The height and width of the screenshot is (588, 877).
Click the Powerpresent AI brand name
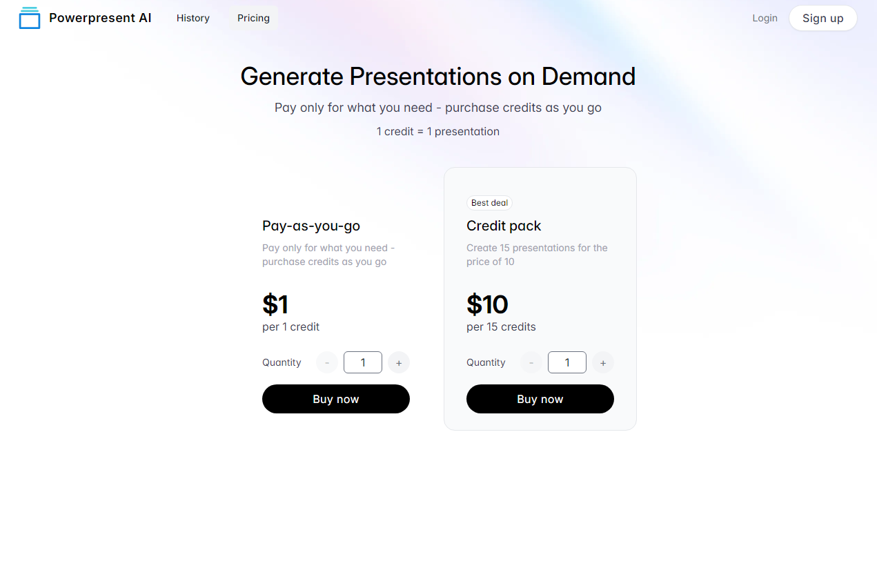pyautogui.click(x=100, y=18)
